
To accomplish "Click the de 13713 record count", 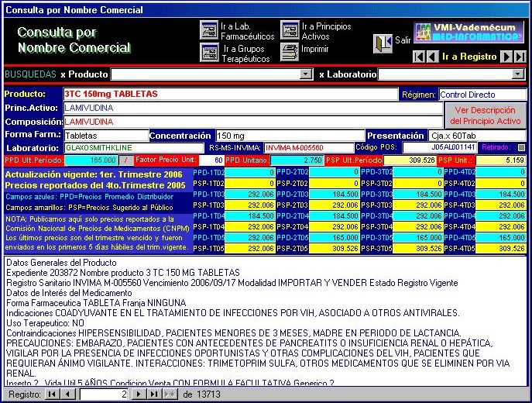I will pos(201,394).
